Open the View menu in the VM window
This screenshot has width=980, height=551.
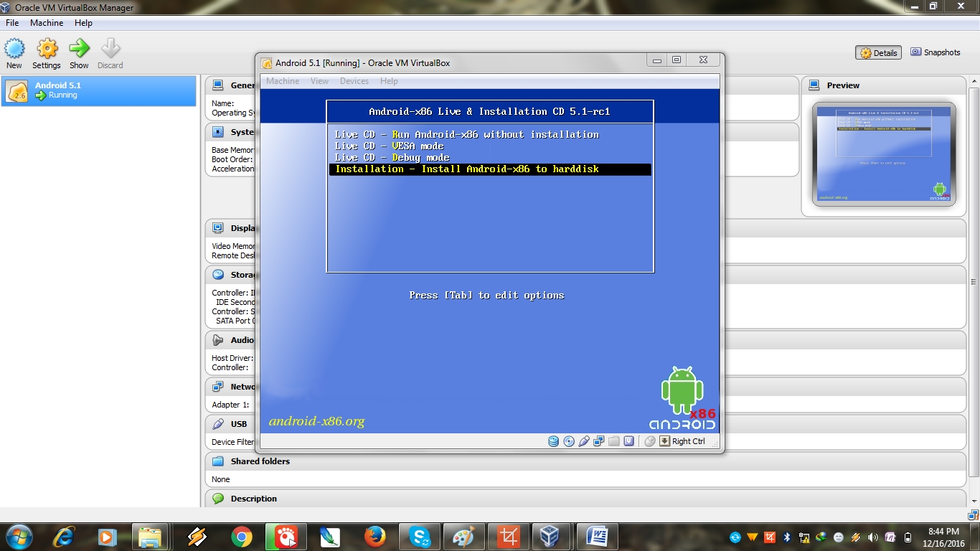point(320,81)
